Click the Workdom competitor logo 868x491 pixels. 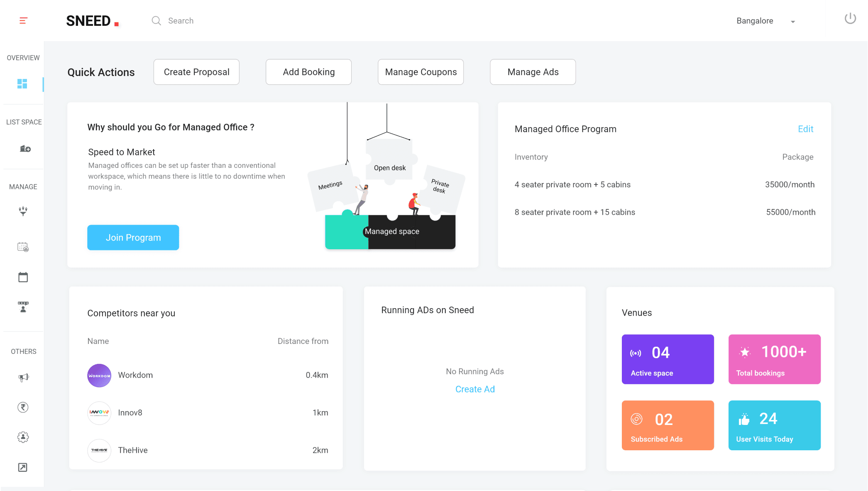(x=99, y=375)
